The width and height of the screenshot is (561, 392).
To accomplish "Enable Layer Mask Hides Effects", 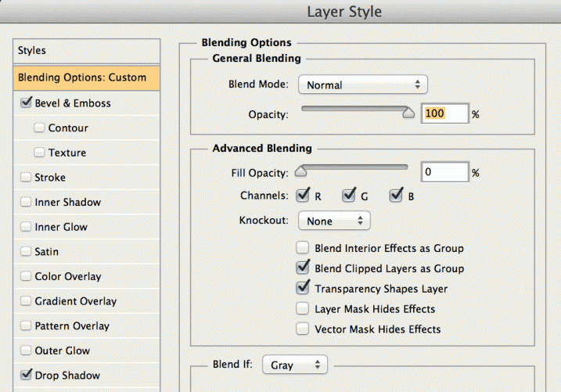I will coord(303,309).
